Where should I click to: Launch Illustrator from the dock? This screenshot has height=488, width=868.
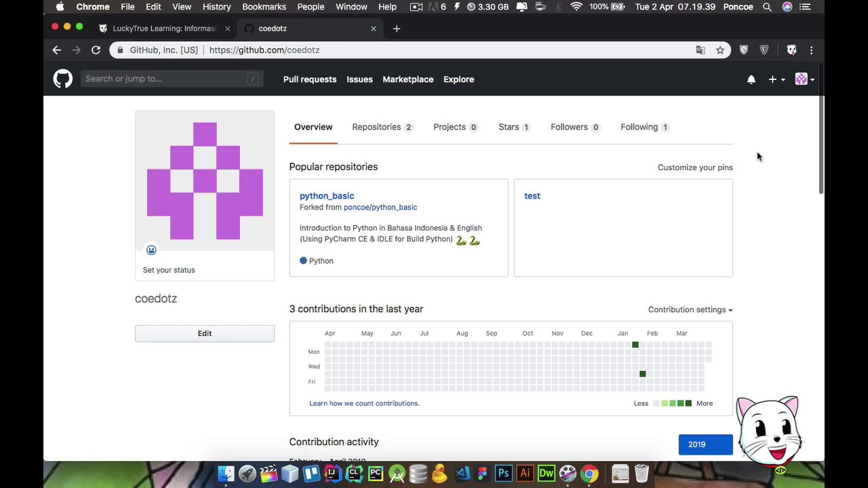point(525,473)
